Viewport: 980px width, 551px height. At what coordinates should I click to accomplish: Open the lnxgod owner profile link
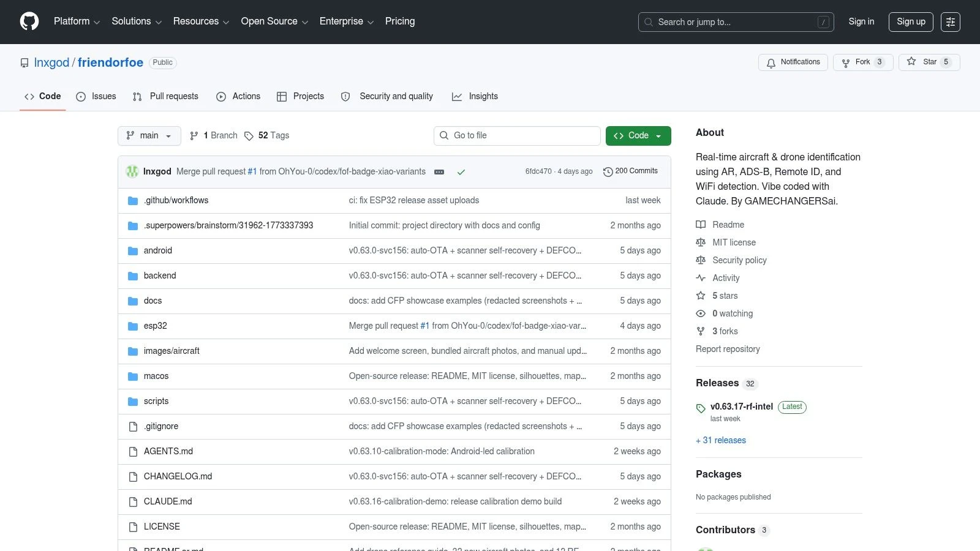51,63
